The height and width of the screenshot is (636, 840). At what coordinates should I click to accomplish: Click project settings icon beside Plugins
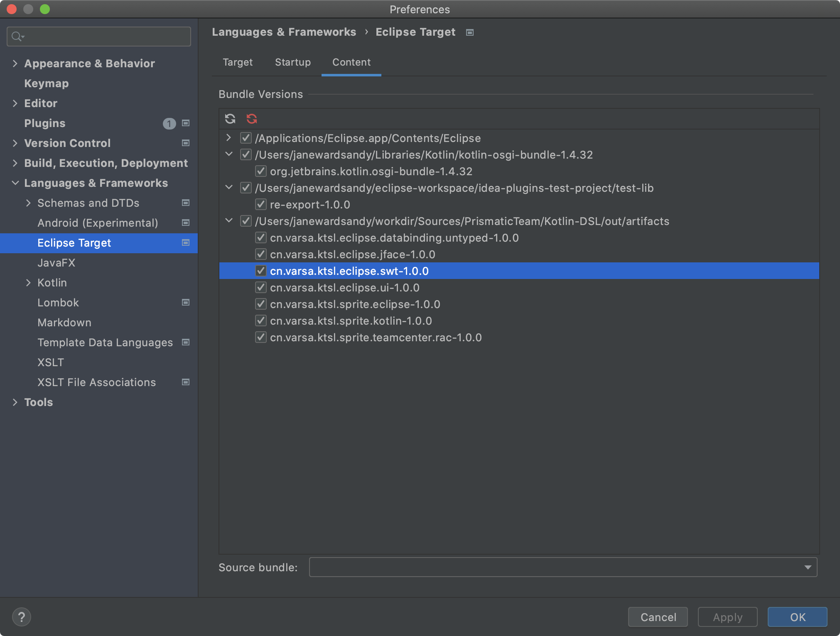pyautogui.click(x=186, y=123)
